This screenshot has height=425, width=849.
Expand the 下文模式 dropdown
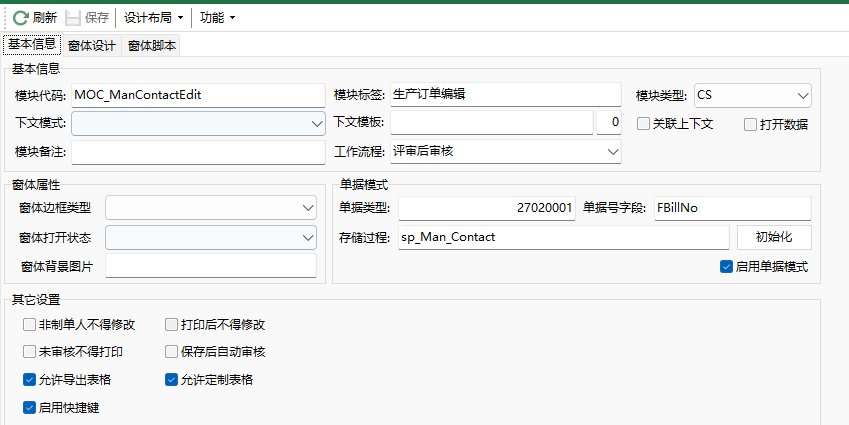coord(316,123)
